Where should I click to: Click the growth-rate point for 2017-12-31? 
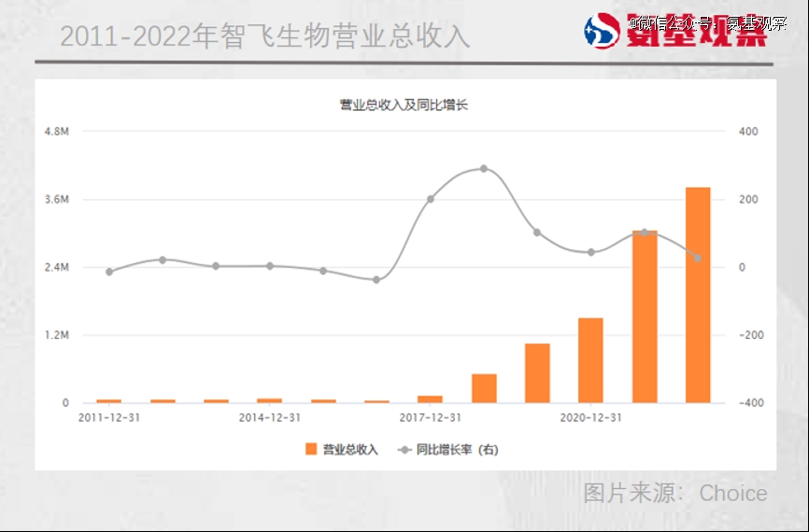coord(431,199)
